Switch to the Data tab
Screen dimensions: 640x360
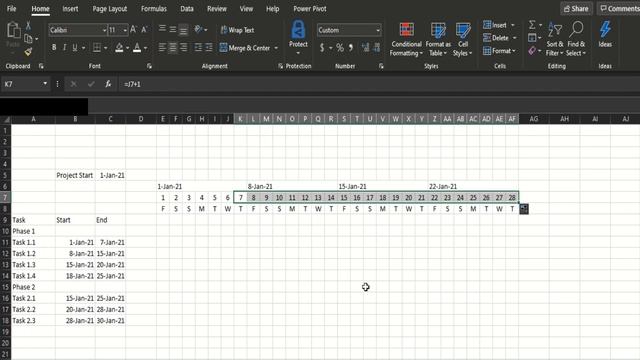pyautogui.click(x=187, y=9)
